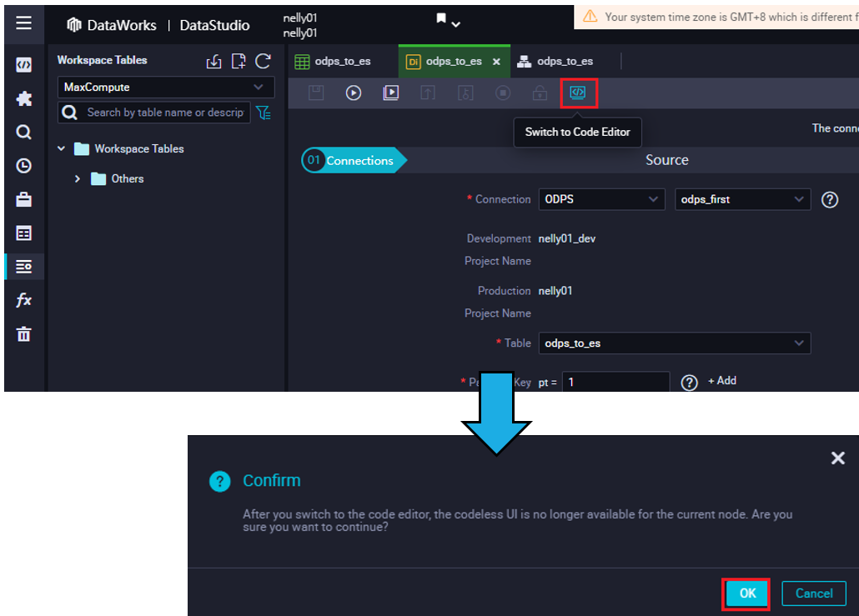859x616 pixels.
Task: Open the magnifier search sidebar icon
Action: click(x=23, y=133)
